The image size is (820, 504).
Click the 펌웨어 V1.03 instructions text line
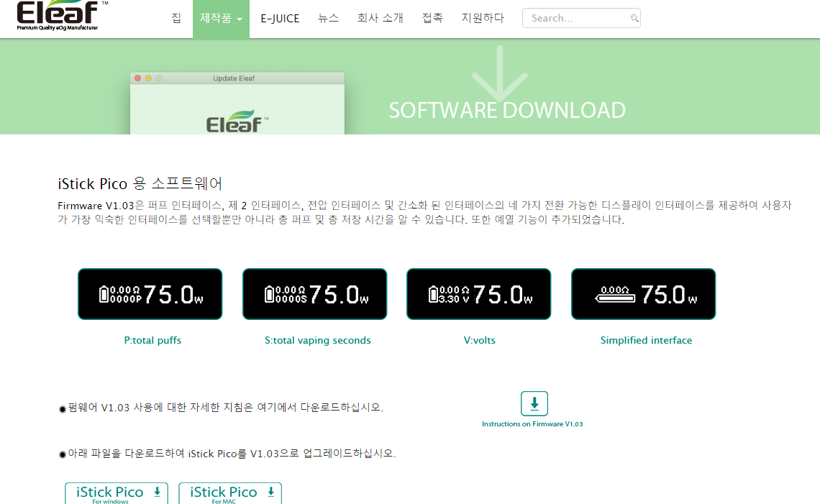coord(225,407)
